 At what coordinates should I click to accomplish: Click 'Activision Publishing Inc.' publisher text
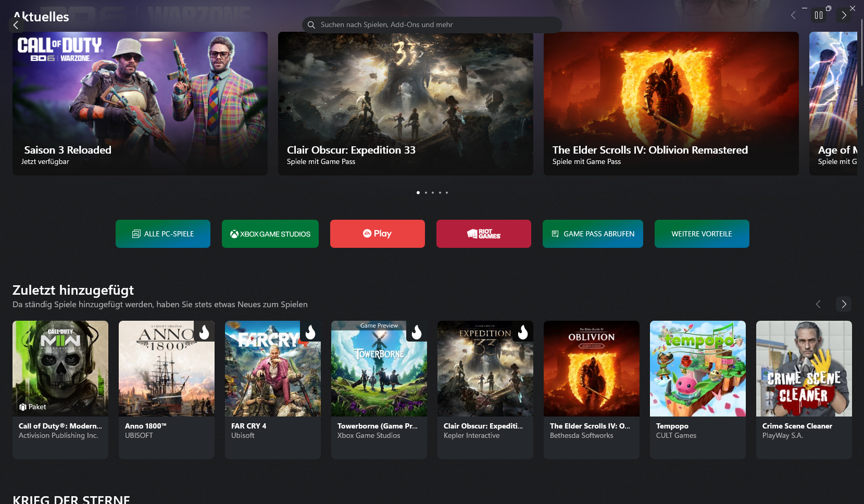coord(58,436)
